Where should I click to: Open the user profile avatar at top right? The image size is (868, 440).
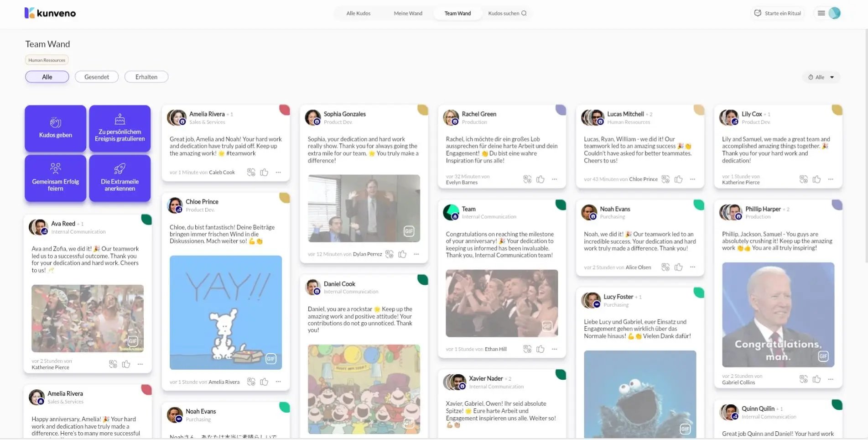click(x=834, y=13)
